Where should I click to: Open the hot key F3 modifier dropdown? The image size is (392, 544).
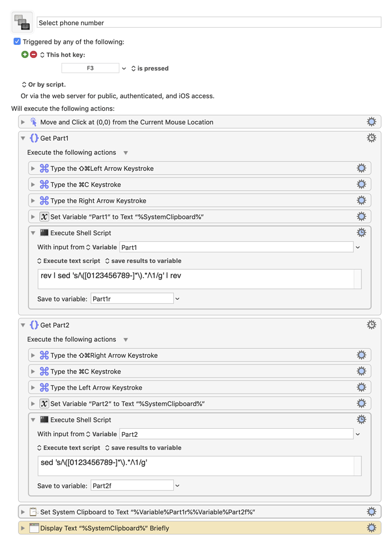pyautogui.click(x=124, y=68)
